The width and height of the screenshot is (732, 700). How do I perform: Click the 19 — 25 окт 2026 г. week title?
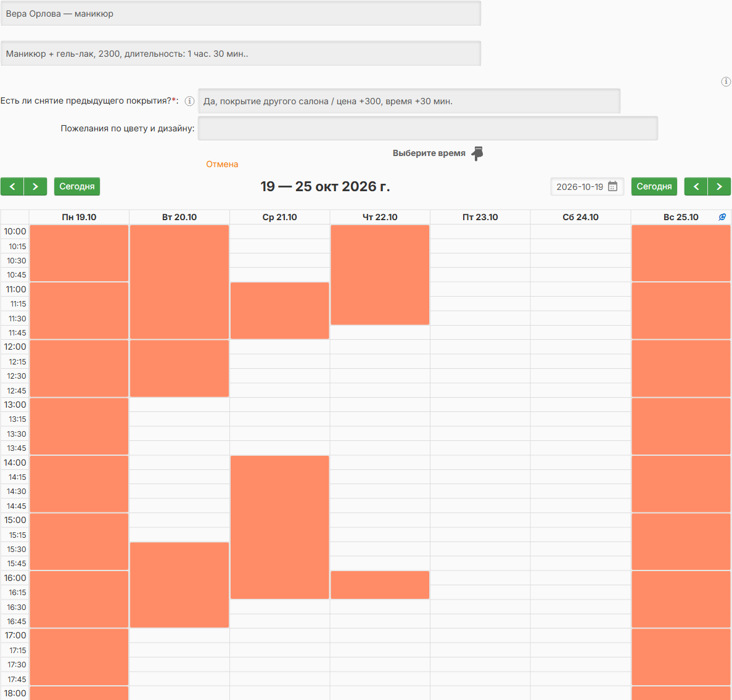pyautogui.click(x=325, y=186)
